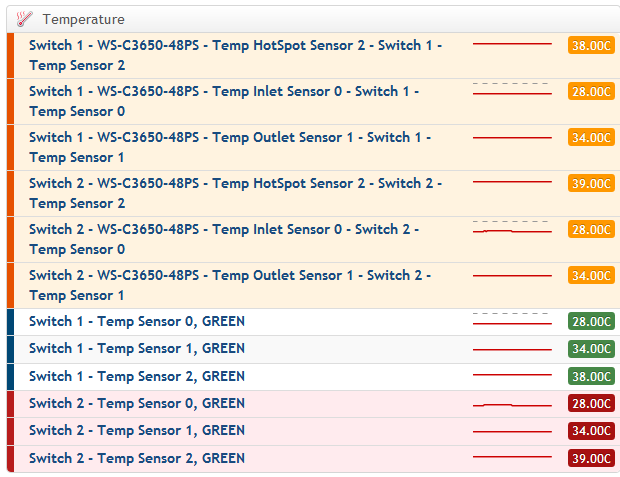Click red status bar of Switch 2 - Temp Sensor 1
Viewport: 620px width, 477px height.
point(10,432)
